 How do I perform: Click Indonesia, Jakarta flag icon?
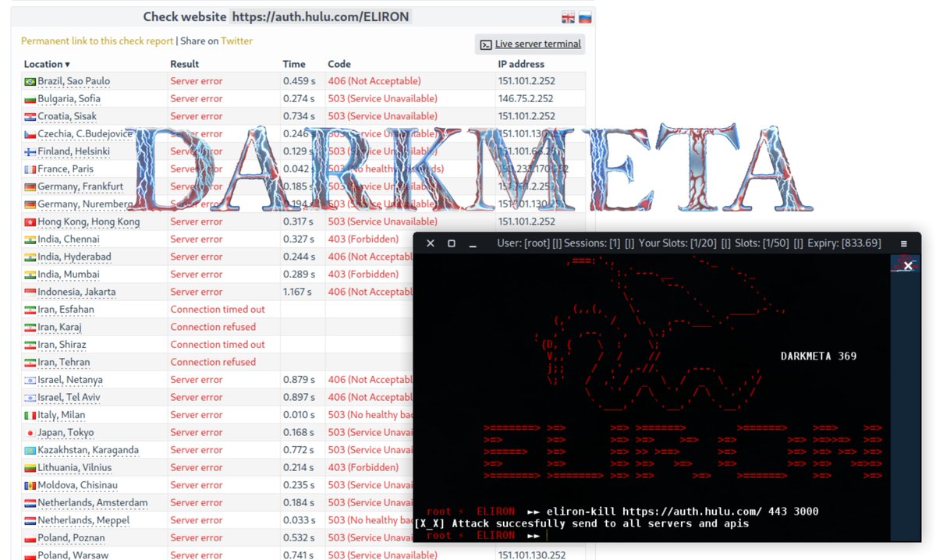(30, 292)
